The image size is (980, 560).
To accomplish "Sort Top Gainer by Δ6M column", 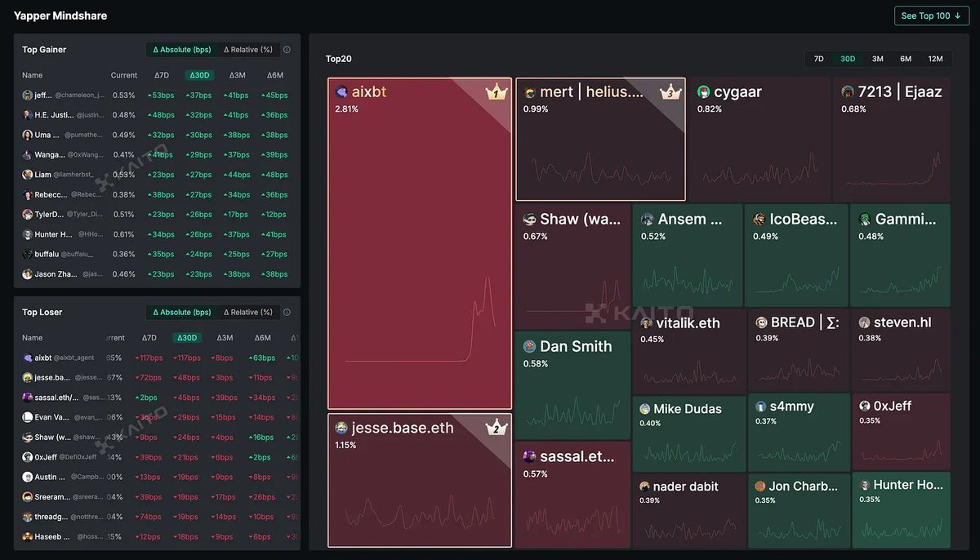I will (x=275, y=75).
